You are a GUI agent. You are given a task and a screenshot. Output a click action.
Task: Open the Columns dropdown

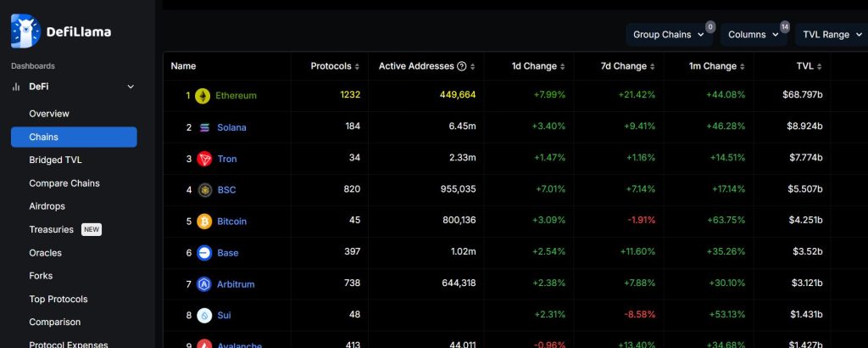[754, 35]
